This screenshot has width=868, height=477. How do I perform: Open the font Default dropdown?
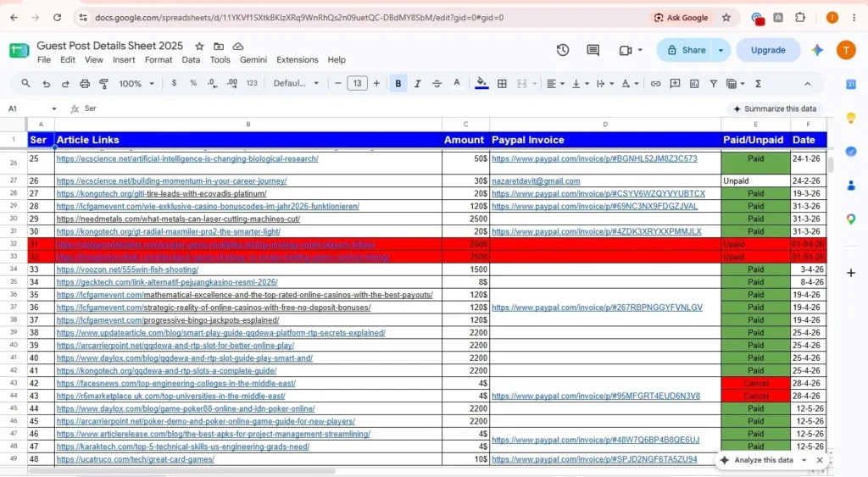[x=296, y=84]
